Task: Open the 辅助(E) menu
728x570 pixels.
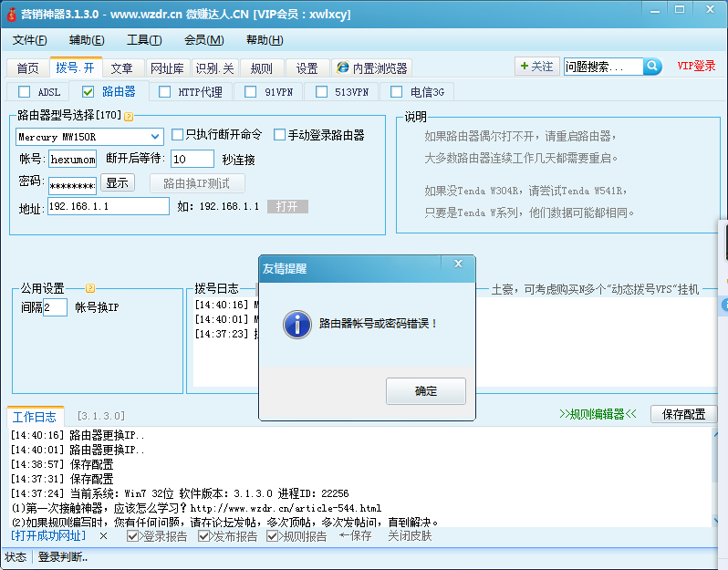Action: click(87, 40)
